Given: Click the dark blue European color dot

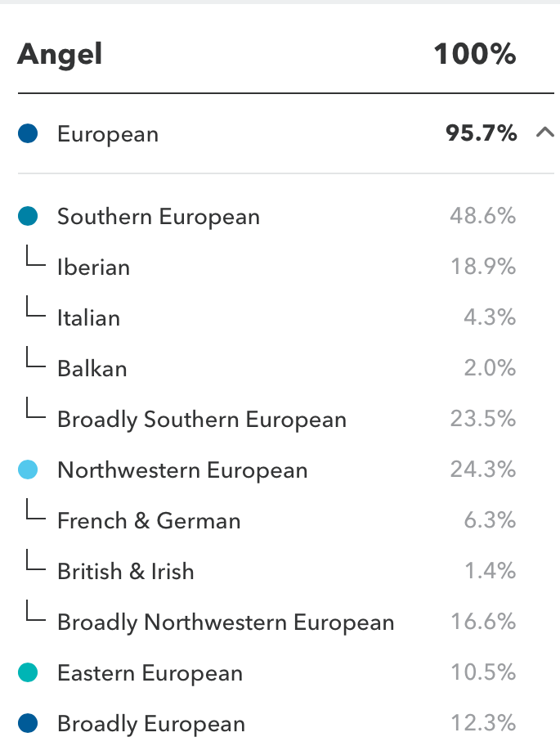Looking at the screenshot, I should click(x=28, y=133).
